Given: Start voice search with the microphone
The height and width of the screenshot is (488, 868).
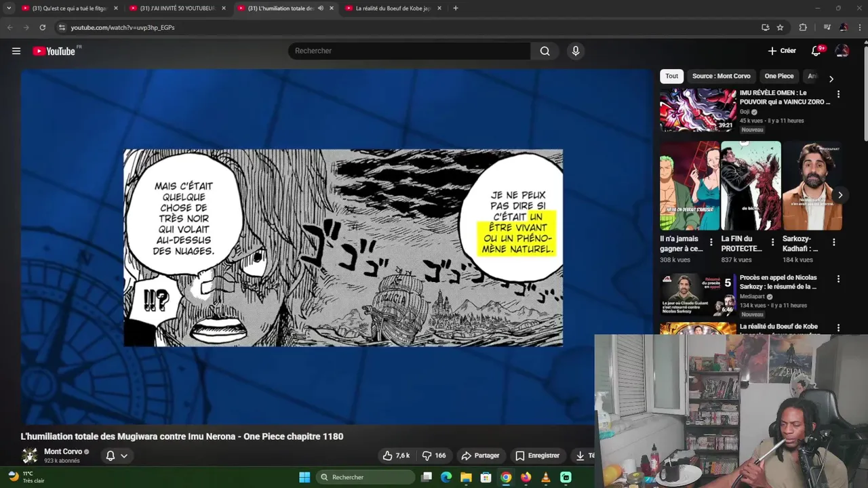Looking at the screenshot, I should pyautogui.click(x=575, y=51).
